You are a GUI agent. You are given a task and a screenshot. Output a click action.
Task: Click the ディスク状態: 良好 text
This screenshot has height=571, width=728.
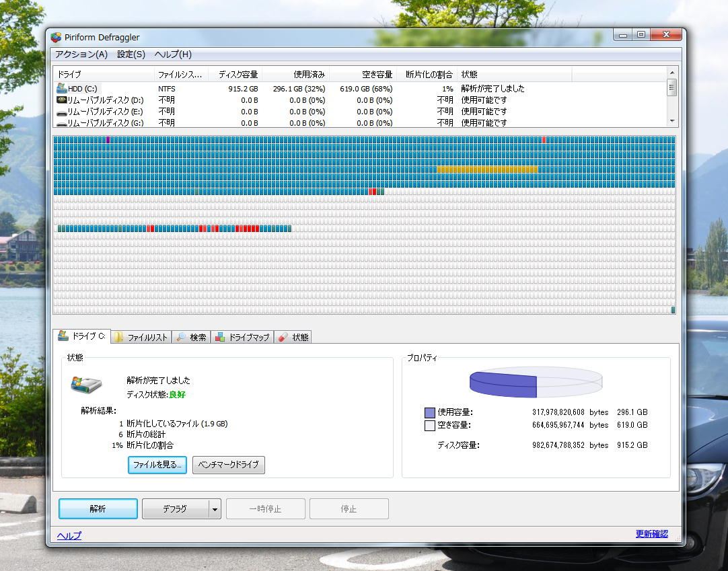(156, 395)
